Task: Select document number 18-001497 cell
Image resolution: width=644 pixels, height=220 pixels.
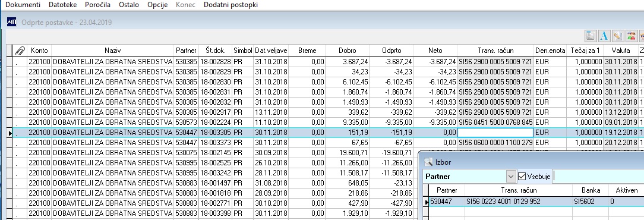Action: pos(215,183)
